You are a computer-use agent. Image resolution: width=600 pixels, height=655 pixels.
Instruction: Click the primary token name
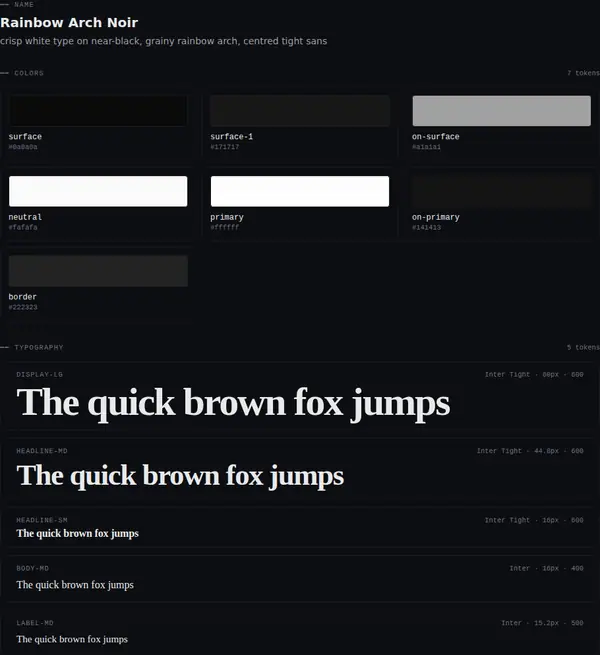tap(227, 217)
